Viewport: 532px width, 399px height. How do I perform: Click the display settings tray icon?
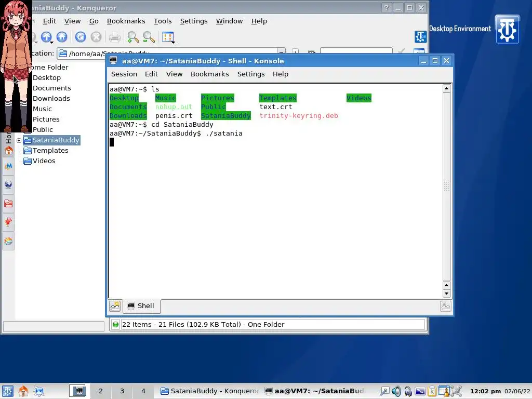420,391
